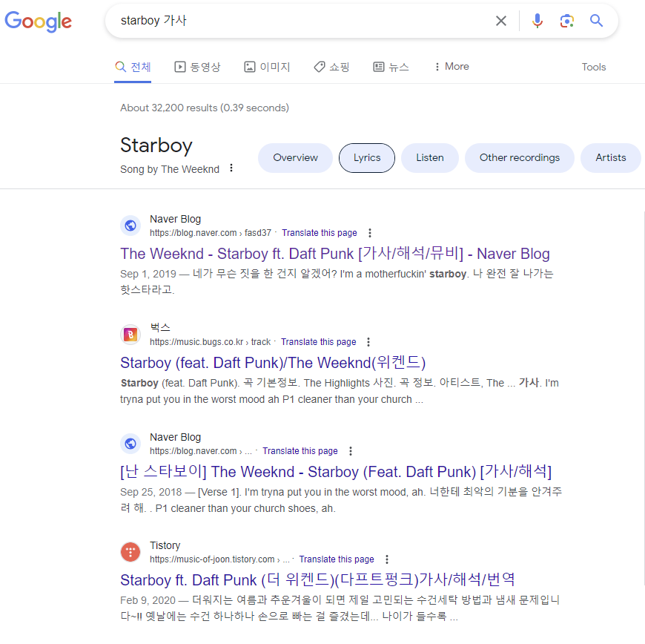The width and height of the screenshot is (645, 644).
Task: Open the three-dot menu beside Song by The Weeknd
Action: 231,168
